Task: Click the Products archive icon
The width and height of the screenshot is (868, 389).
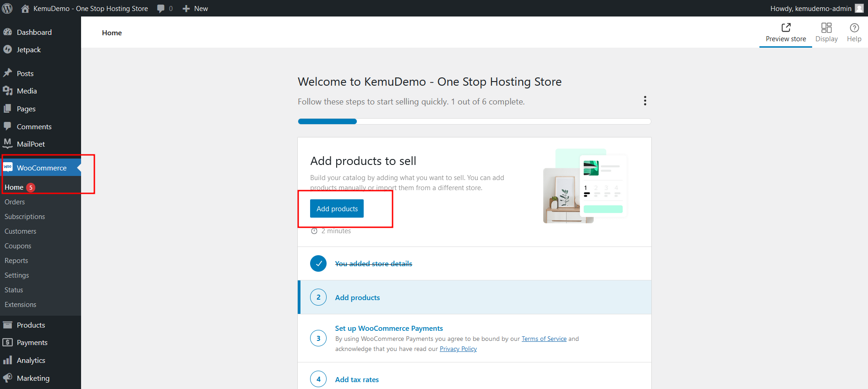Action: click(x=8, y=325)
